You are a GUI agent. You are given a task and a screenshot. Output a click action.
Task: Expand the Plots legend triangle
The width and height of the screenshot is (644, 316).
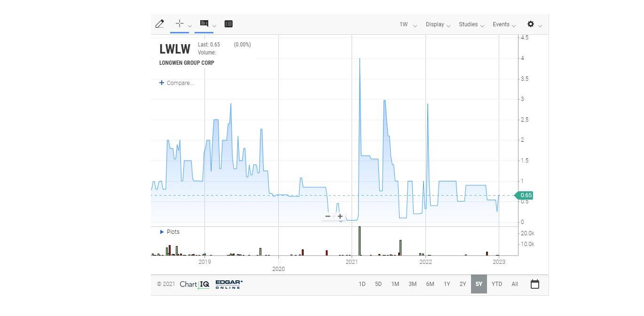(x=162, y=232)
